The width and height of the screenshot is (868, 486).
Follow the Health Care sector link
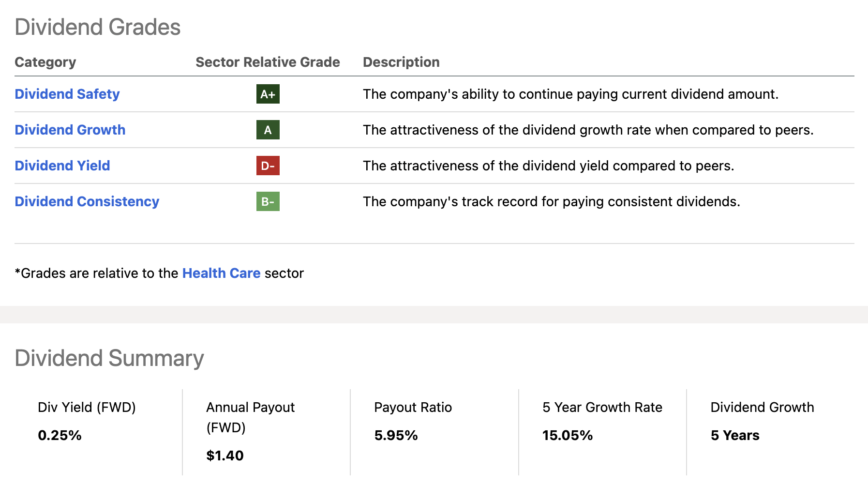[221, 273]
